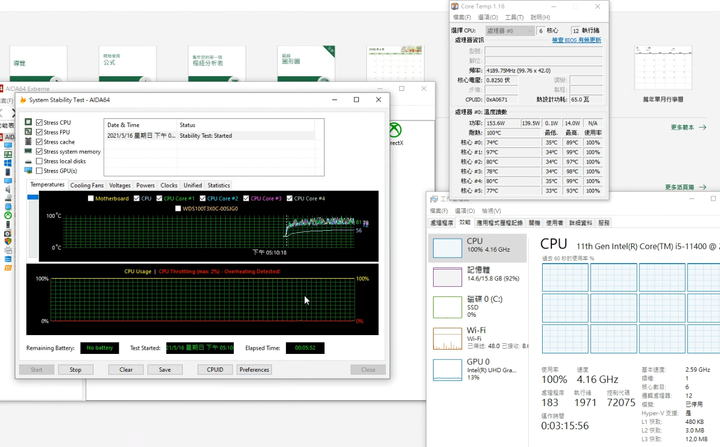Uncheck Stress cache checkbox
Viewport: 720px width, 447px height.
39,141
